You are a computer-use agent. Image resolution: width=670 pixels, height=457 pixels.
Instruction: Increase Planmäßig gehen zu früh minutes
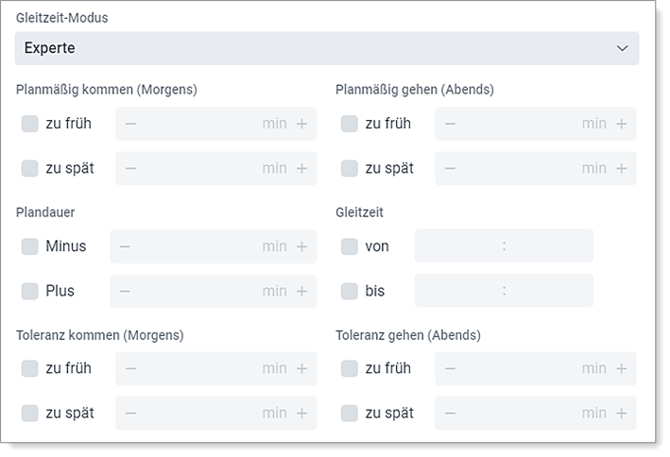[621, 124]
